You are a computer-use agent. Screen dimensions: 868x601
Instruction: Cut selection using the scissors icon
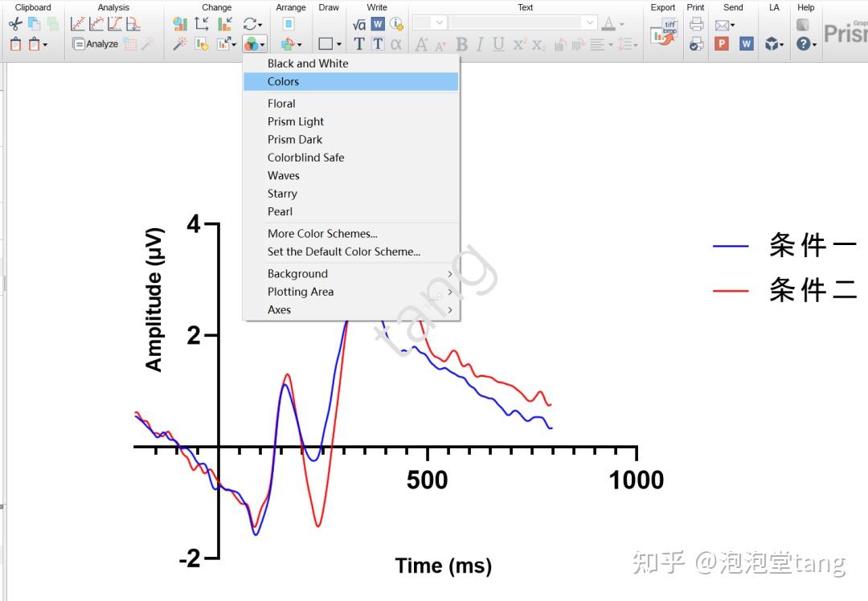coord(14,23)
